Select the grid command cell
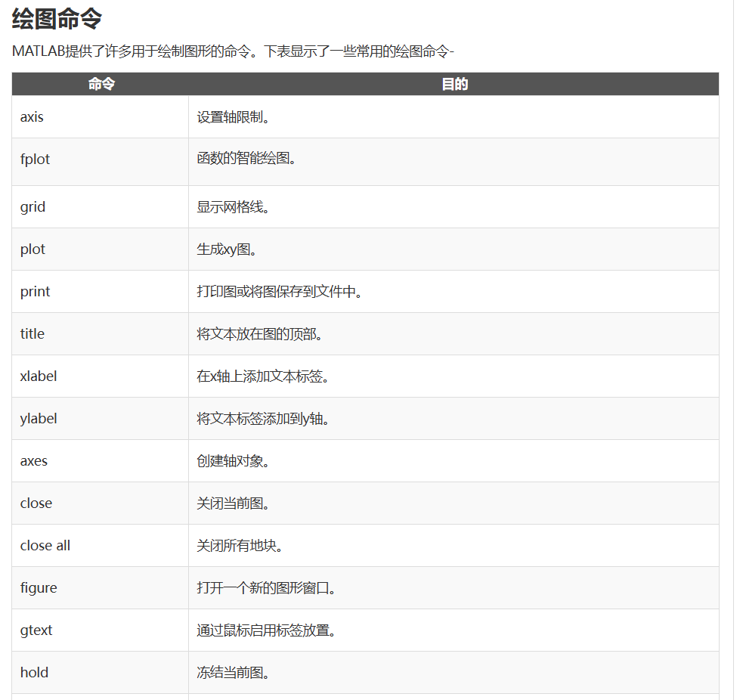 click(101, 206)
